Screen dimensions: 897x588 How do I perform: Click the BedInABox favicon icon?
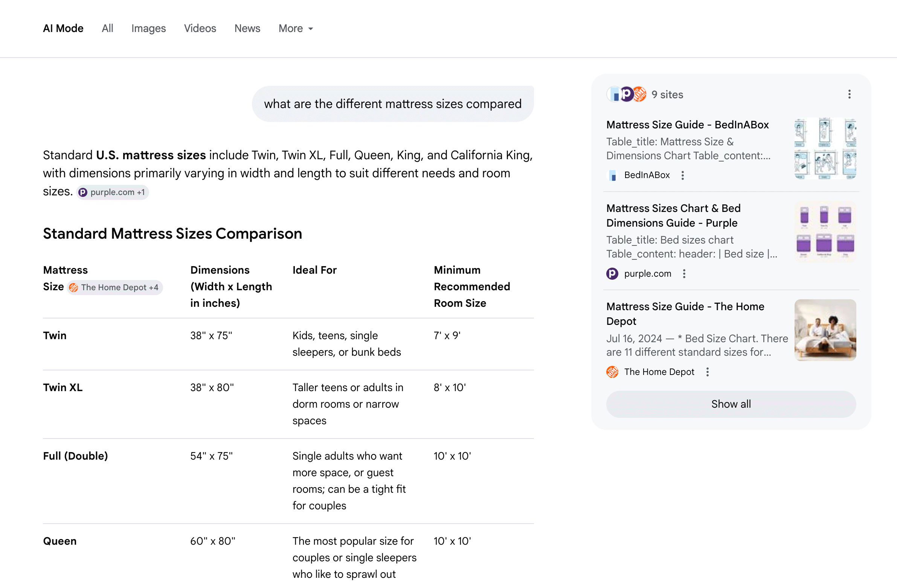(x=612, y=175)
